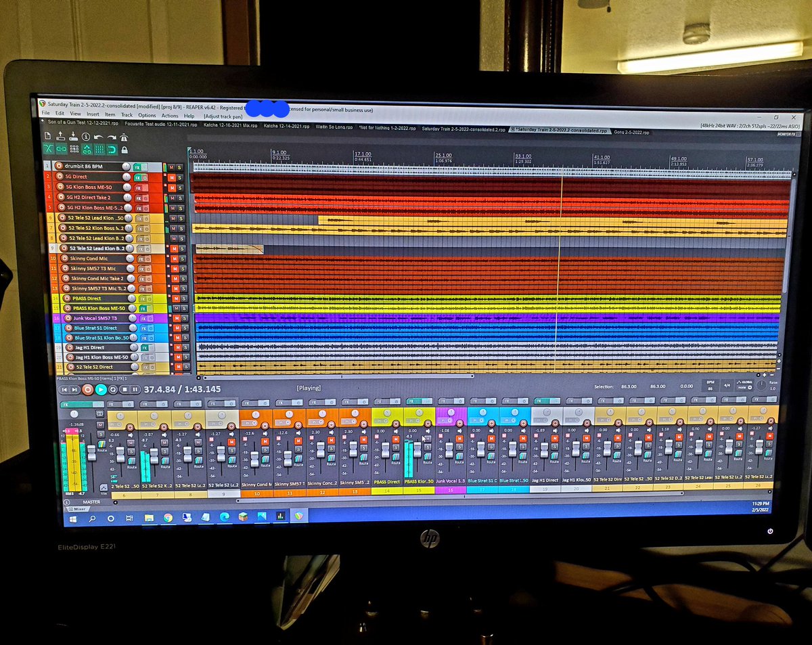Toggle item grouping chain-link icon
The width and height of the screenshot is (812, 645).
coord(62,149)
